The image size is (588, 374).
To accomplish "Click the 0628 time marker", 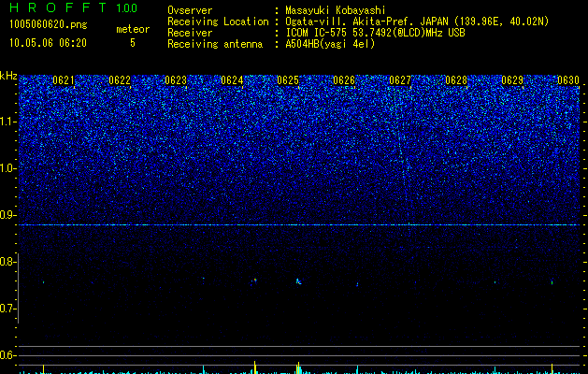I will (456, 80).
